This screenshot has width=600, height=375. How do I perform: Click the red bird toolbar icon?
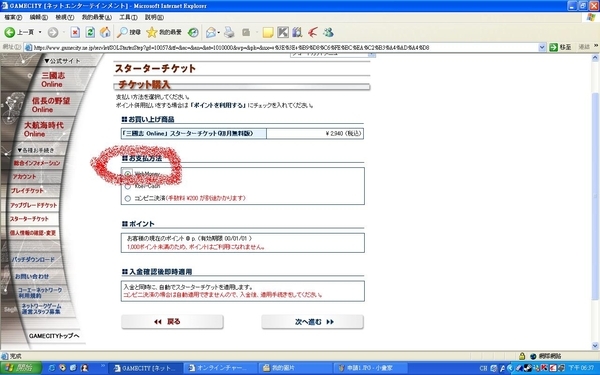point(313,33)
